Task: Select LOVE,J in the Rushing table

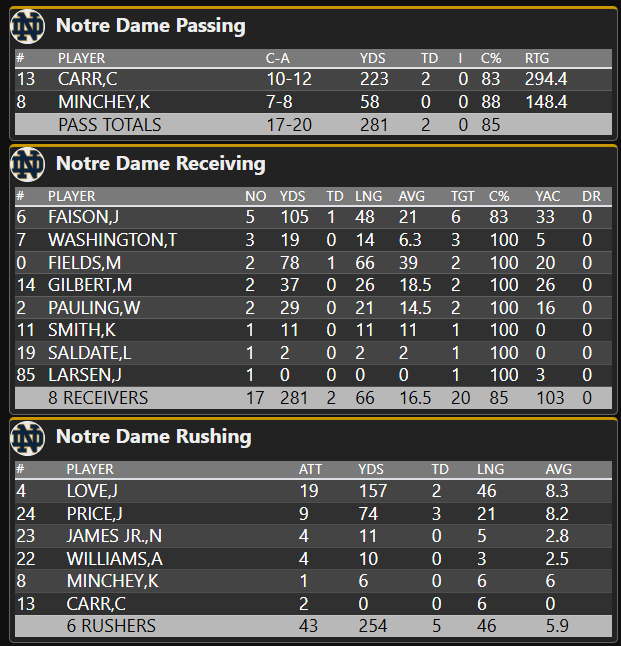Action: pos(92,491)
